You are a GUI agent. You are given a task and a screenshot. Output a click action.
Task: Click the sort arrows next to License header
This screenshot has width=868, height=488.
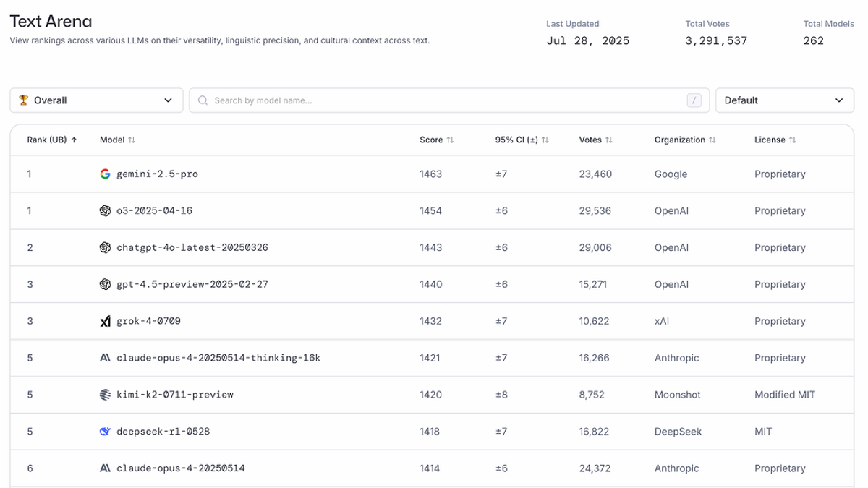click(792, 140)
